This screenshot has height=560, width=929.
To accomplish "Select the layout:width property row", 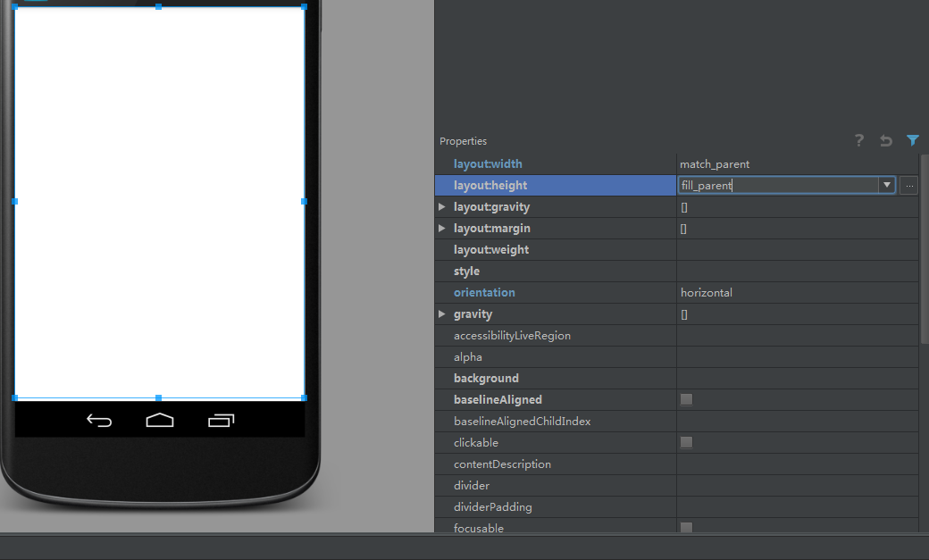I will coord(676,164).
